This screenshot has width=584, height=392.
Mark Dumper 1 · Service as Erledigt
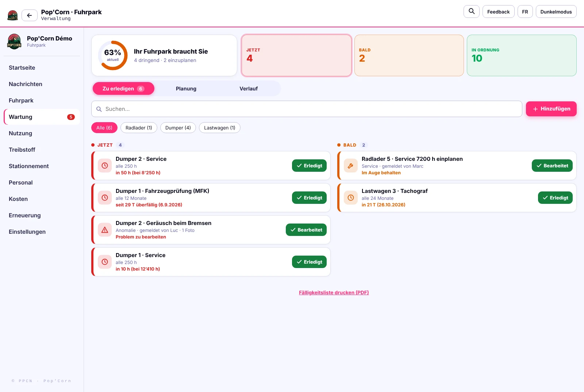click(x=309, y=262)
